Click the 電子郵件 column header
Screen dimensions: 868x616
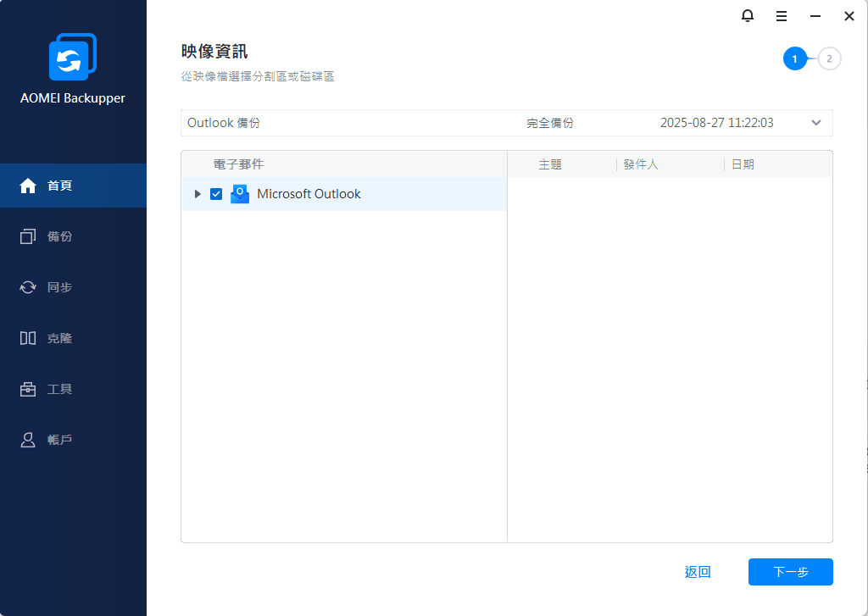[238, 164]
